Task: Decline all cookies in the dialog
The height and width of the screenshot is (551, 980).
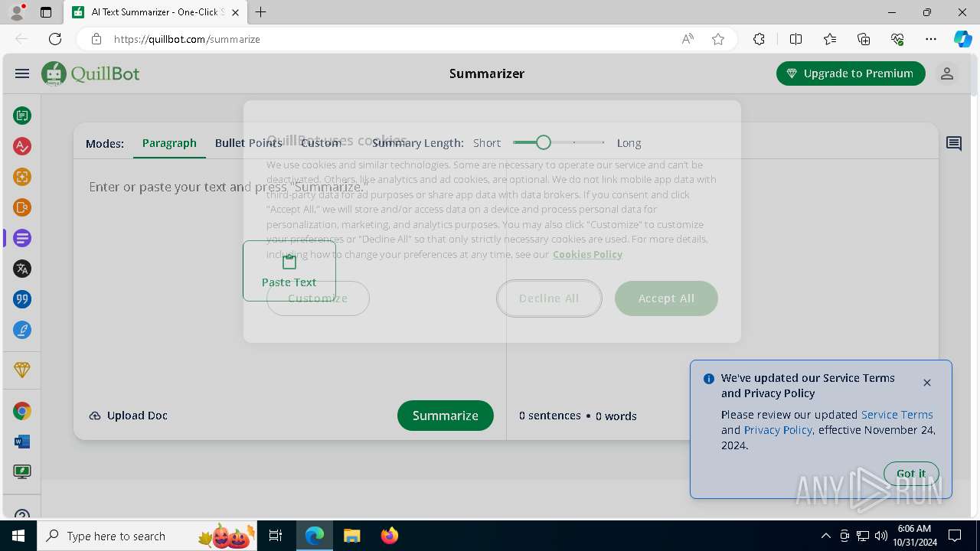Action: point(549,298)
